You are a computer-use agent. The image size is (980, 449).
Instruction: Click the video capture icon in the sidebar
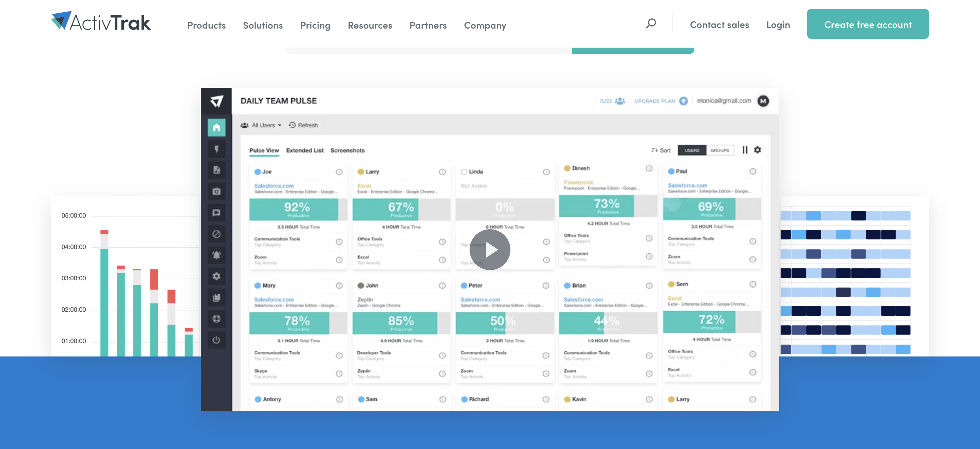[217, 213]
